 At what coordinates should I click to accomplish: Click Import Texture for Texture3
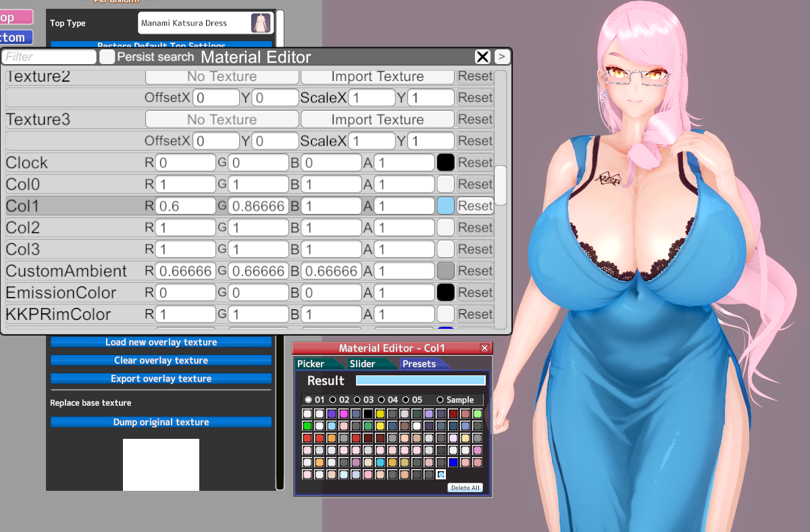point(377,119)
